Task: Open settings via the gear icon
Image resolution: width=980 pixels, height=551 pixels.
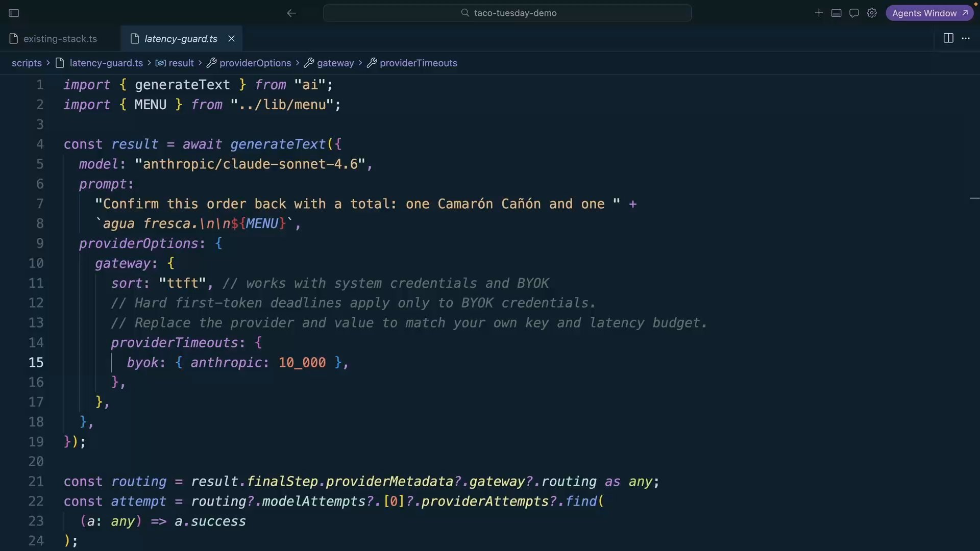Action: [872, 13]
